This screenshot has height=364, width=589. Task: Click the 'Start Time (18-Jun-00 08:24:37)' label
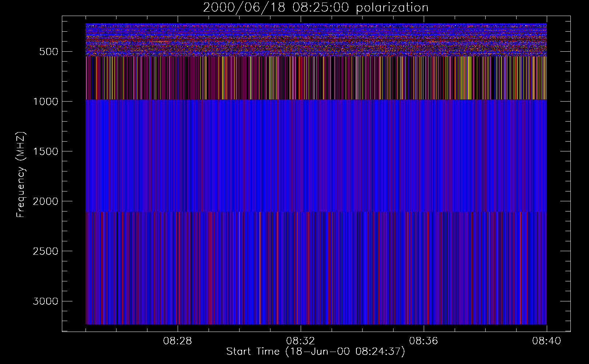coord(316,352)
